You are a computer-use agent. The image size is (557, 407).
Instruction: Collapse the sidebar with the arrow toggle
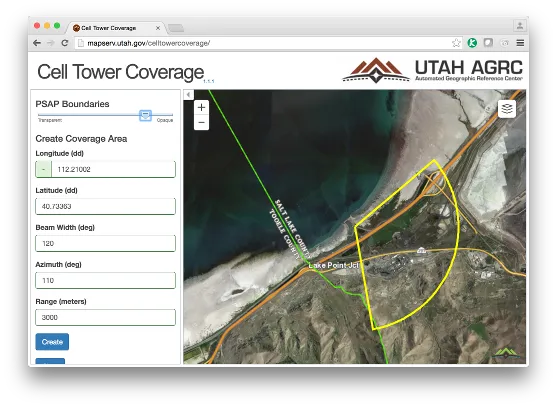[x=188, y=94]
